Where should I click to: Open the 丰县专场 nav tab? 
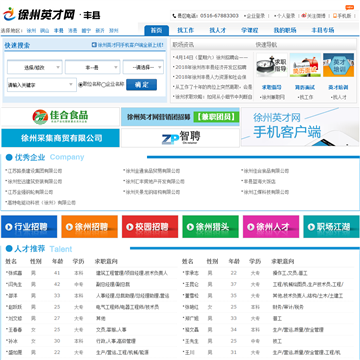[x=323, y=30]
